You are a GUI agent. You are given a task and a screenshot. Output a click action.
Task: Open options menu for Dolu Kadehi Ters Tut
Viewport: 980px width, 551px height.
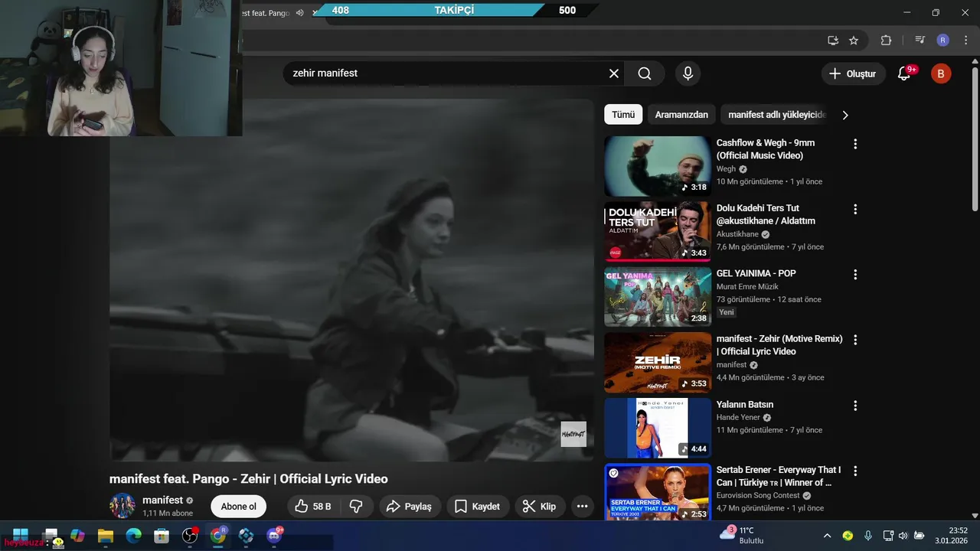[855, 209]
